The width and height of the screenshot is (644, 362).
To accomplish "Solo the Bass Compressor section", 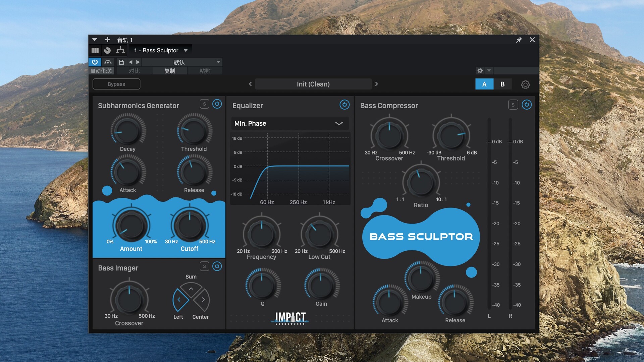I will point(513,105).
